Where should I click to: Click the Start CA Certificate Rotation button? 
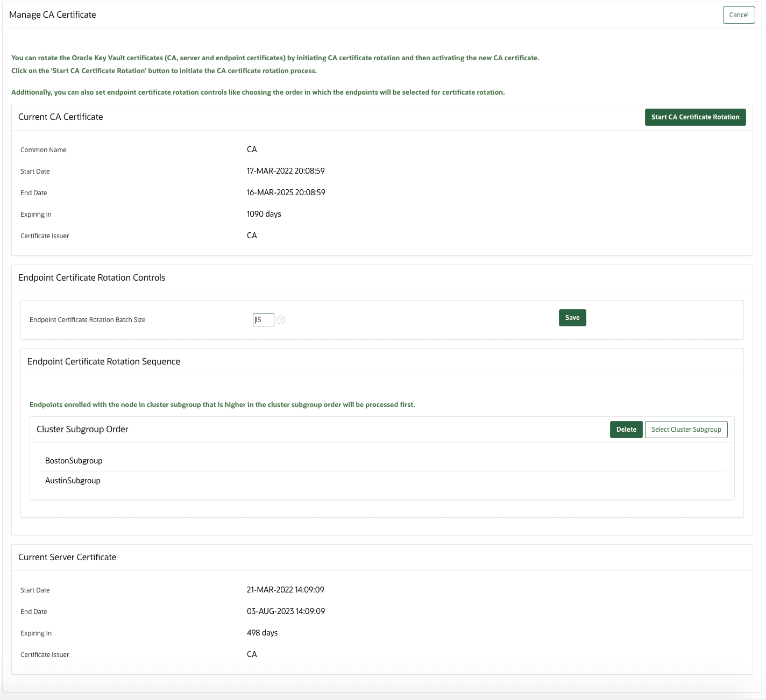(695, 117)
